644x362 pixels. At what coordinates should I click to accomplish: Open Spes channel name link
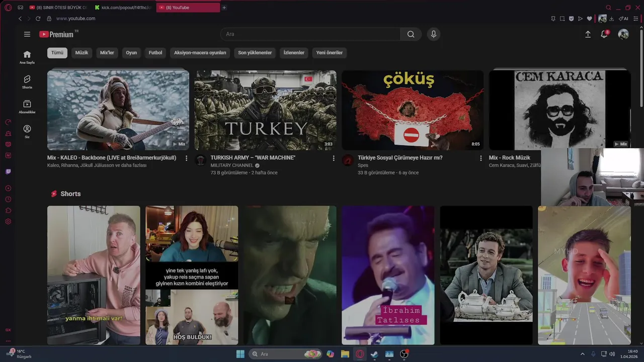click(363, 165)
